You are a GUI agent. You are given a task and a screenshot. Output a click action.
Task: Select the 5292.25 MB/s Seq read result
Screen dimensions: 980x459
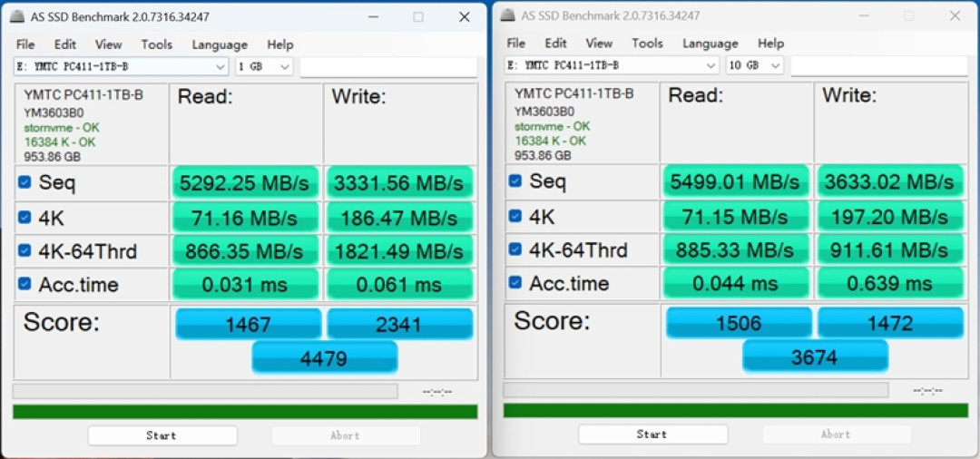[x=245, y=183]
